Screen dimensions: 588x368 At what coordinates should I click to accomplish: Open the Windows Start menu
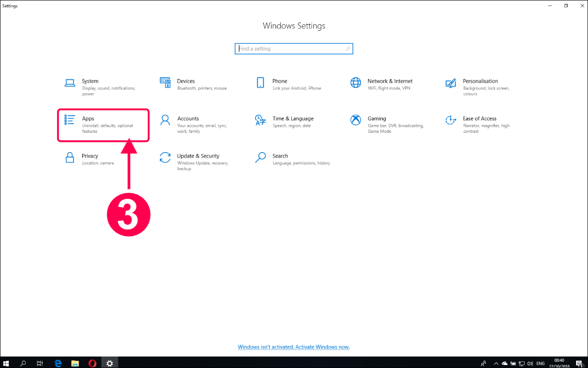(x=6, y=363)
